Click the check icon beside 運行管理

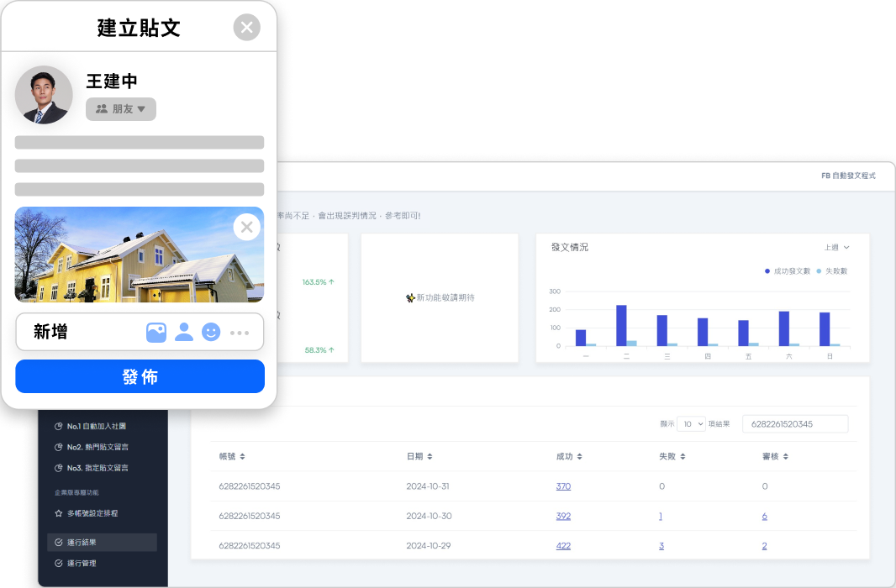click(58, 563)
